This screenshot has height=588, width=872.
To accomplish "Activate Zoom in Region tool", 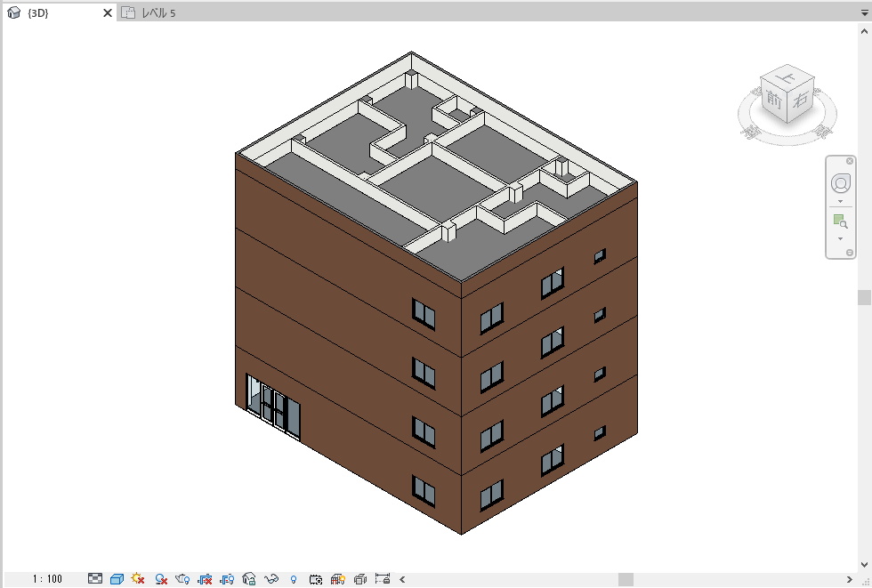I will click(840, 222).
